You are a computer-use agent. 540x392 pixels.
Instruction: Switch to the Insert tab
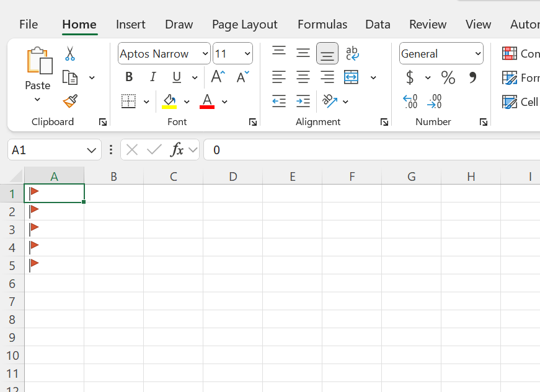pyautogui.click(x=131, y=24)
